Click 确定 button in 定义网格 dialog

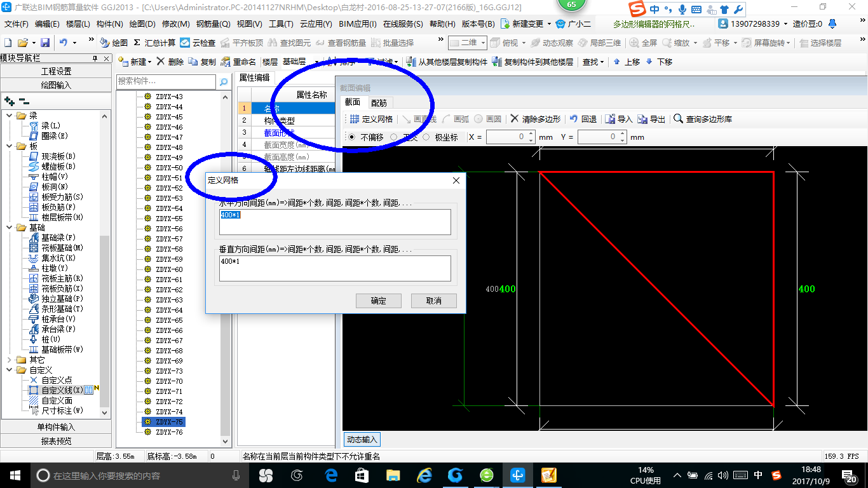point(378,301)
